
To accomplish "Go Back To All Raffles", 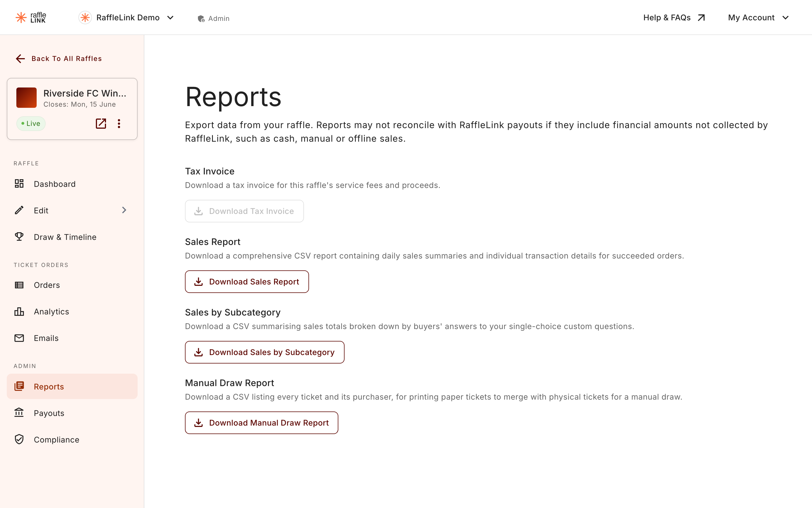I will coord(59,58).
